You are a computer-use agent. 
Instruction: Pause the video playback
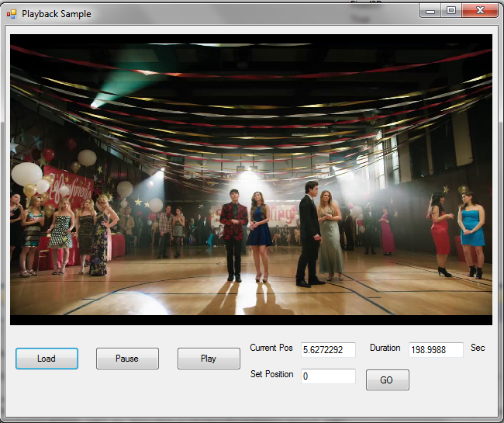[127, 359]
